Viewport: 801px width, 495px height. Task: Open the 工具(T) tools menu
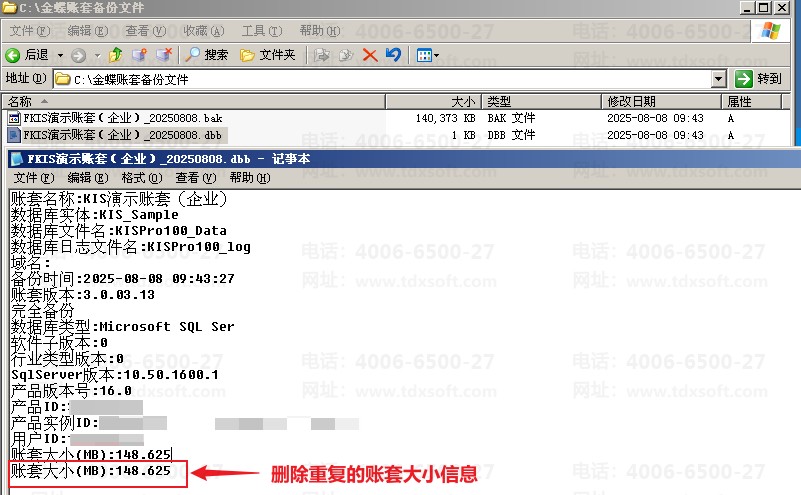(262, 31)
